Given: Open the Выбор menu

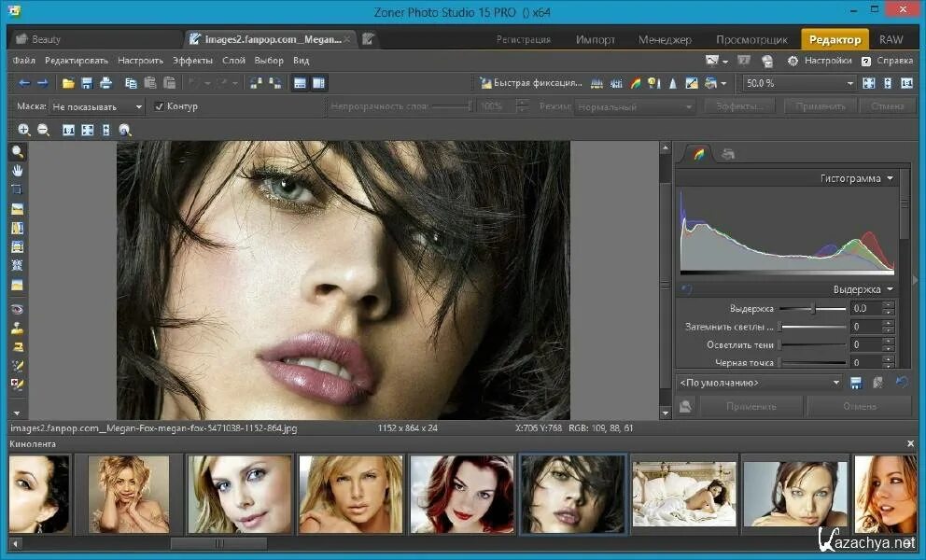Looking at the screenshot, I should tap(269, 61).
